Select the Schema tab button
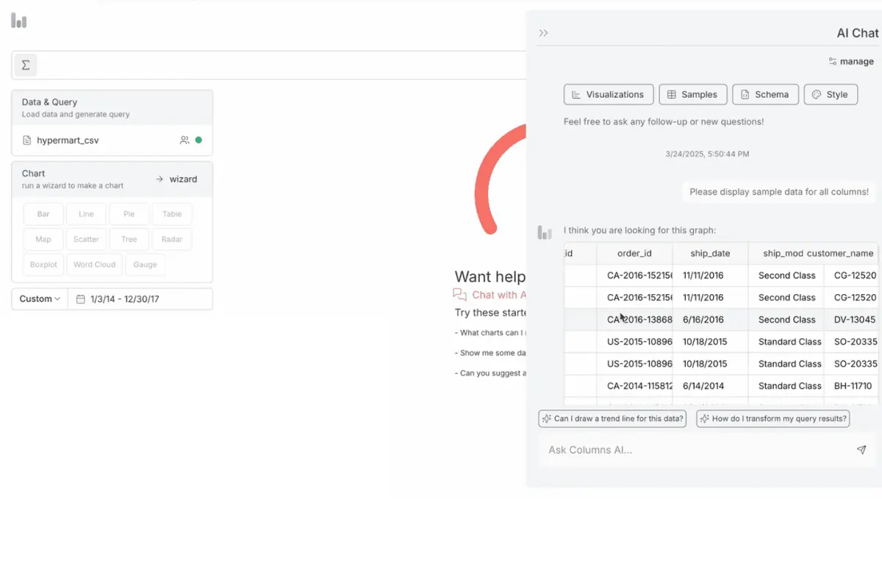 coord(765,94)
